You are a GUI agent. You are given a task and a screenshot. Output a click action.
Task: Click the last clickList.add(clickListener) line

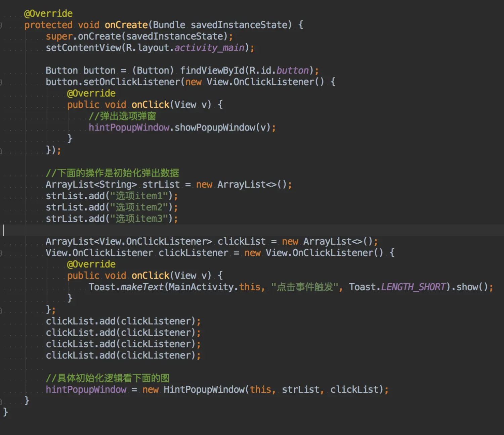tap(123, 355)
